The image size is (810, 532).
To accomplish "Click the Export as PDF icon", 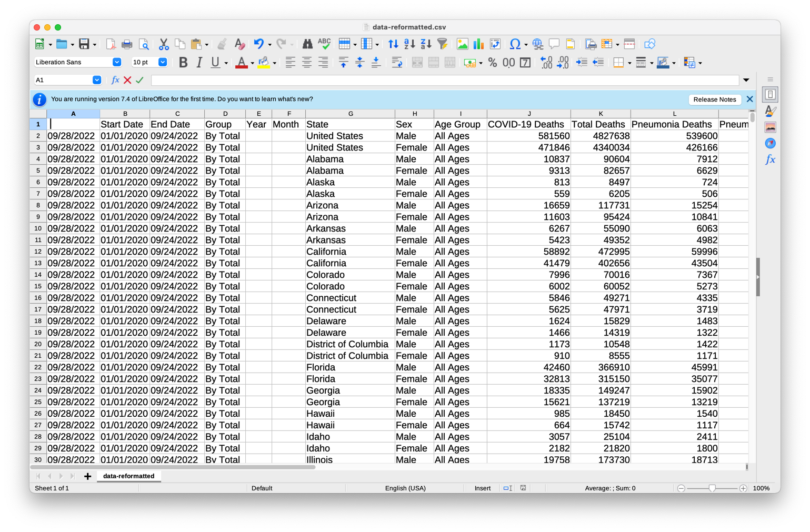I will pos(111,44).
